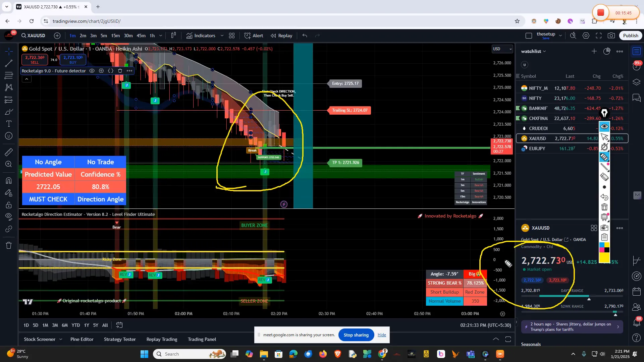The image size is (644, 362).
Task: Toggle hide all drawings eye
Action: pos(9,217)
